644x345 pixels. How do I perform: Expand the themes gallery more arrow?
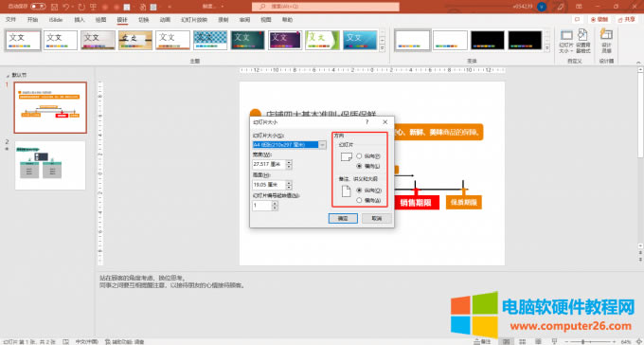click(x=383, y=48)
